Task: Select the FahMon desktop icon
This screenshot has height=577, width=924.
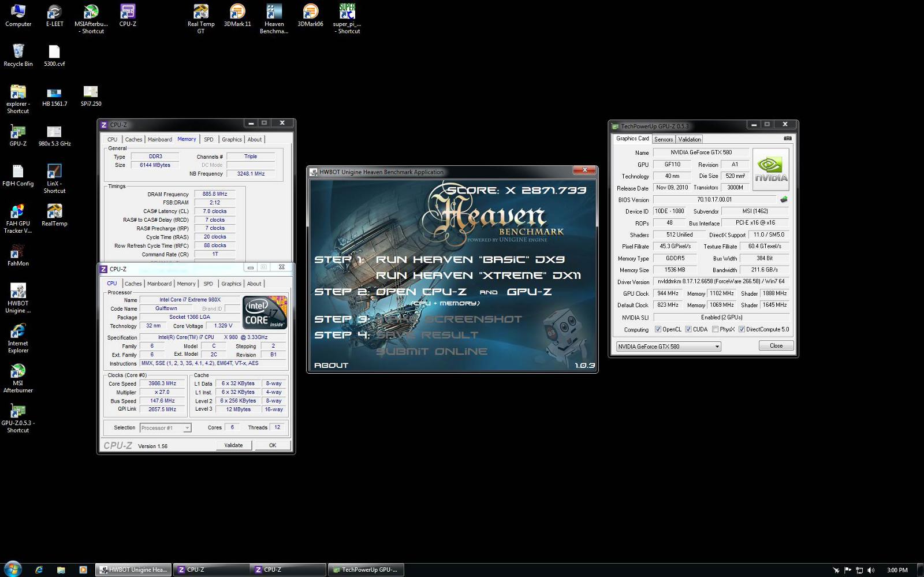Action: click(x=18, y=255)
